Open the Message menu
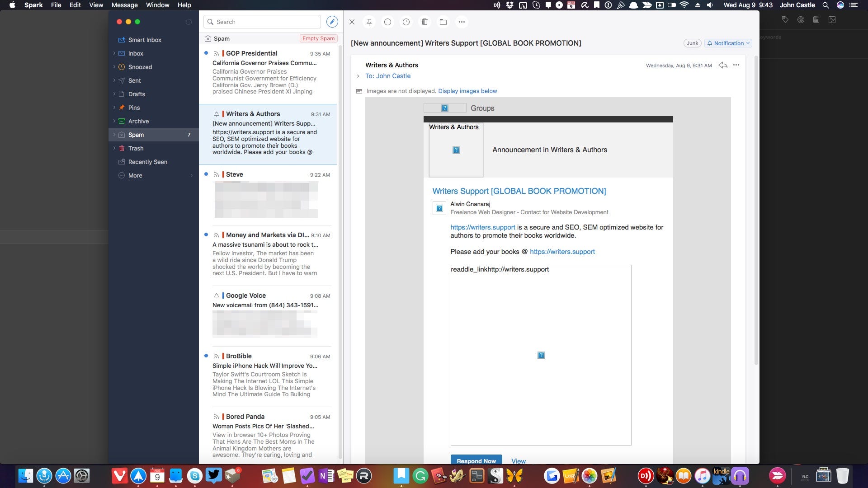Screen dimensions: 868x488 coord(124,5)
